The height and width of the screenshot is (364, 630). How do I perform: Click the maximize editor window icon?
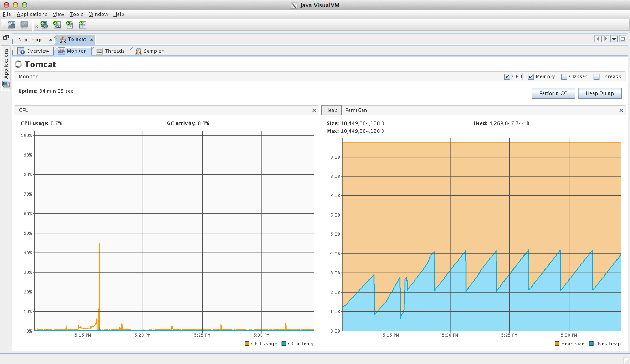(x=622, y=39)
